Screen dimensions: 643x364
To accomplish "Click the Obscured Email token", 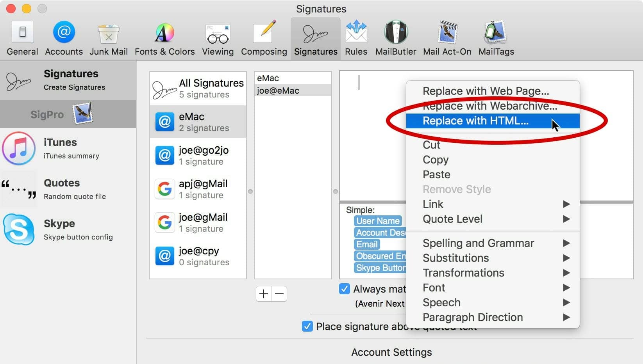I will (x=380, y=256).
